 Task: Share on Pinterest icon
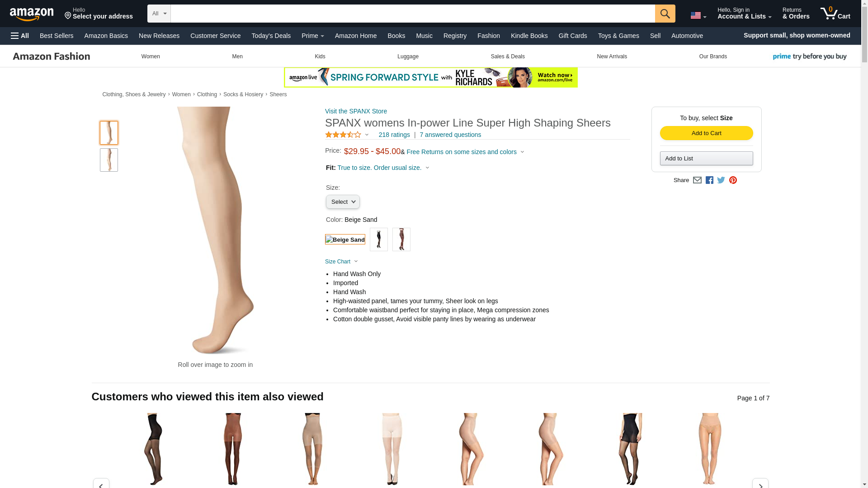click(x=733, y=180)
